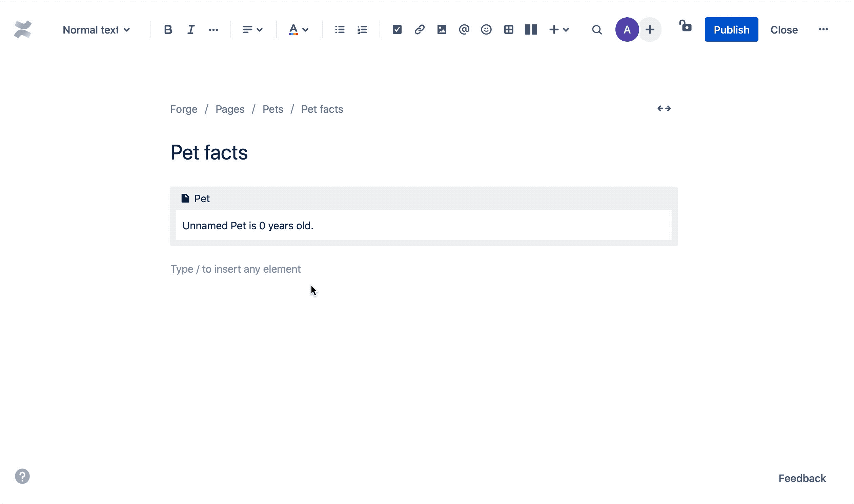Insert a link
Image resolution: width=854 pixels, height=504 pixels.
[x=419, y=29]
